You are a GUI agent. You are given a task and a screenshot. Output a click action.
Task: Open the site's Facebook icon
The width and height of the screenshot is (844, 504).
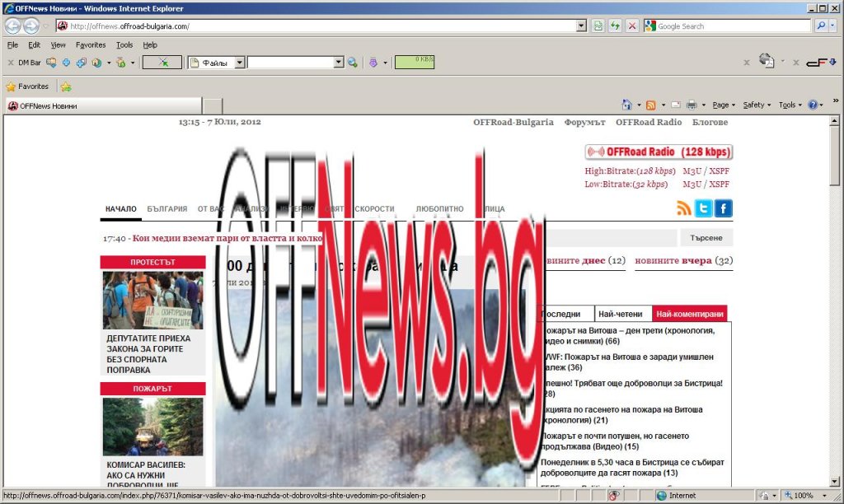(x=724, y=208)
